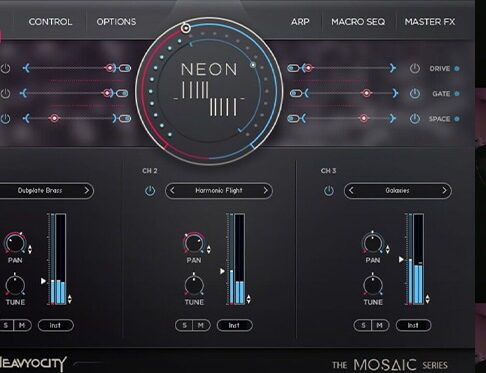Open the Harmonic Flight preset menu

(219, 191)
